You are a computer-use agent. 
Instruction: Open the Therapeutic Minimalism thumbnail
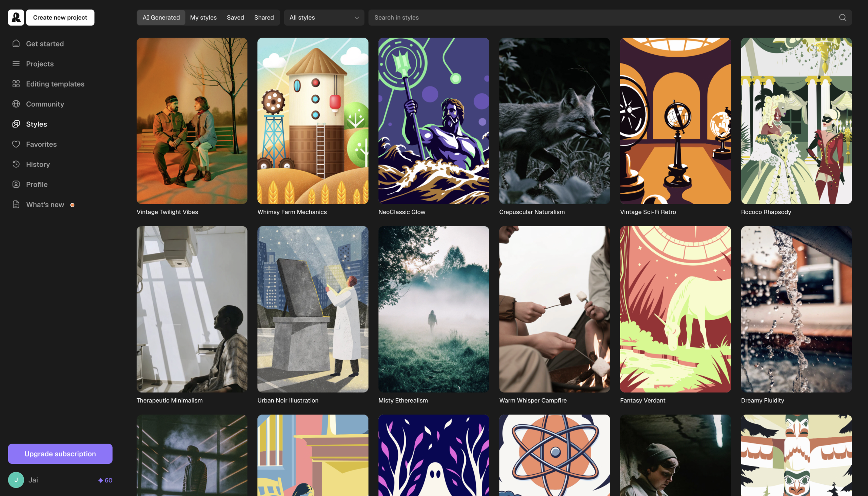click(192, 309)
